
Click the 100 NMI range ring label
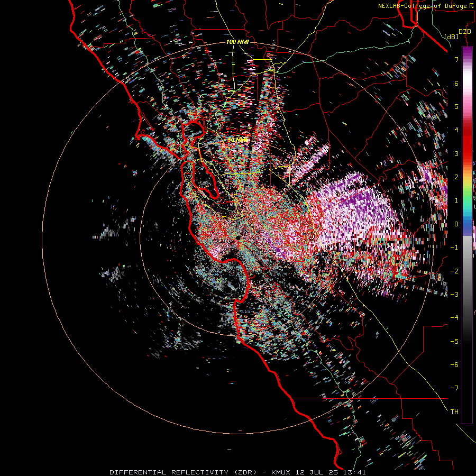point(237,42)
